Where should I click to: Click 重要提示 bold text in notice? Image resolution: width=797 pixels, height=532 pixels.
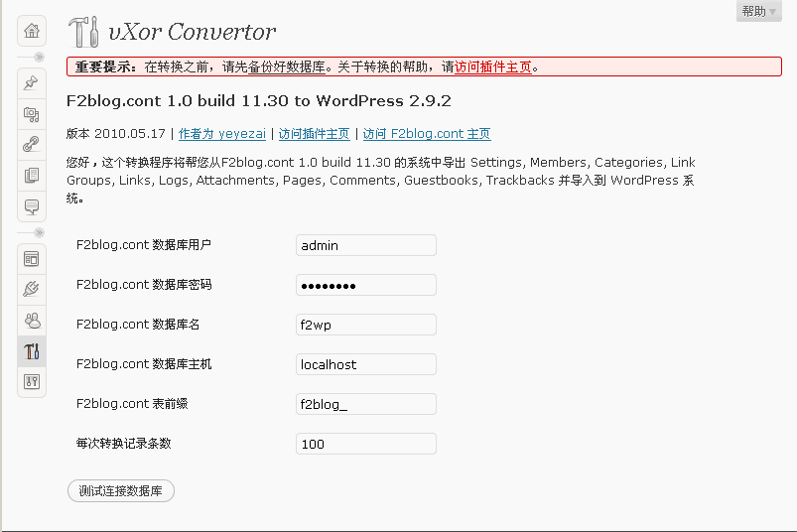click(106, 67)
